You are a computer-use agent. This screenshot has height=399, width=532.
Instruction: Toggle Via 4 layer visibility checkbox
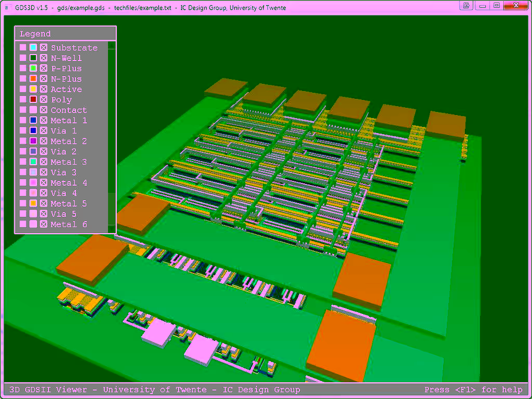(x=43, y=193)
